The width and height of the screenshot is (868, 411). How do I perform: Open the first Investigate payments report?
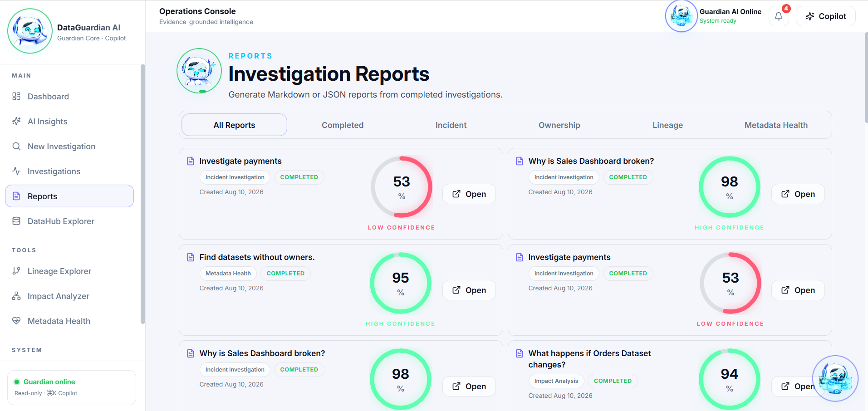tap(469, 194)
